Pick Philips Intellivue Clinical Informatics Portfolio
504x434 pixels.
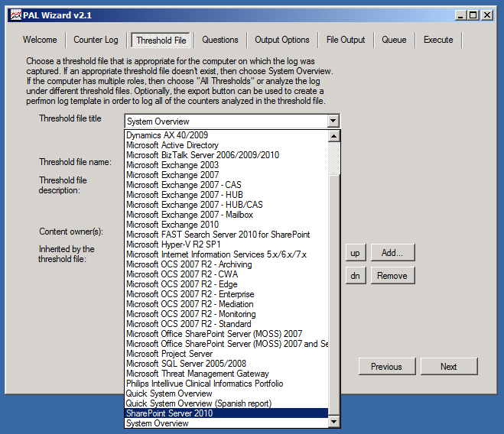coord(226,384)
